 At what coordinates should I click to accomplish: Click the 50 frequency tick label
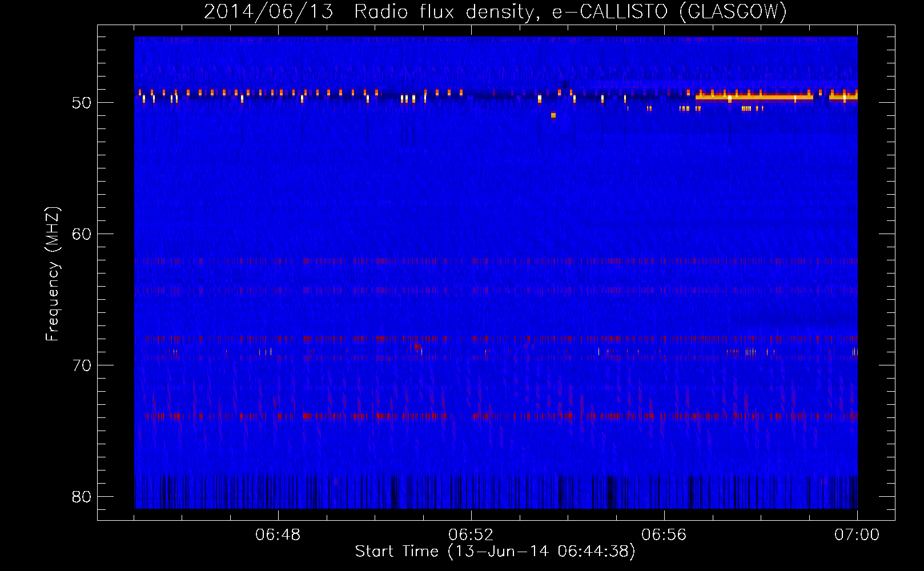pyautogui.click(x=82, y=103)
